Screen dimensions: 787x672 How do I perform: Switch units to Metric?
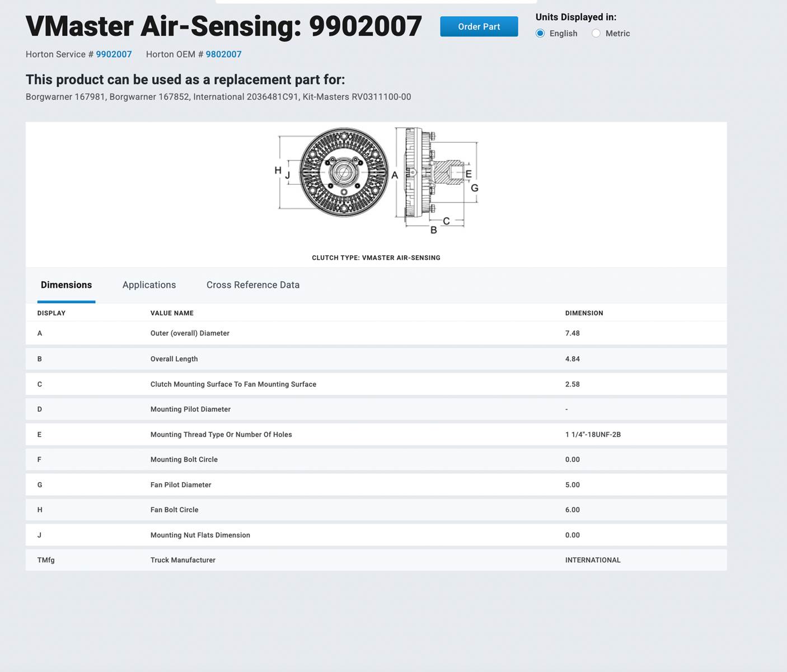(596, 34)
